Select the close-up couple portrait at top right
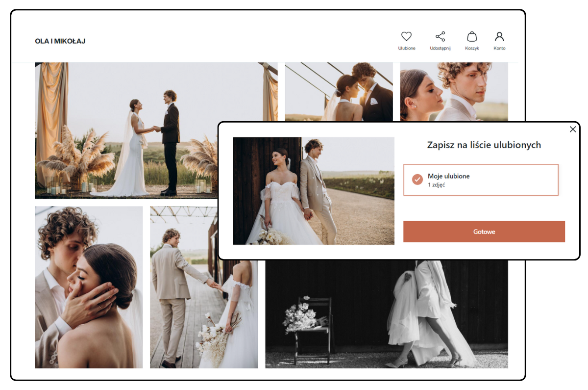Image resolution: width=588 pixels, height=390 pixels. pos(454,92)
